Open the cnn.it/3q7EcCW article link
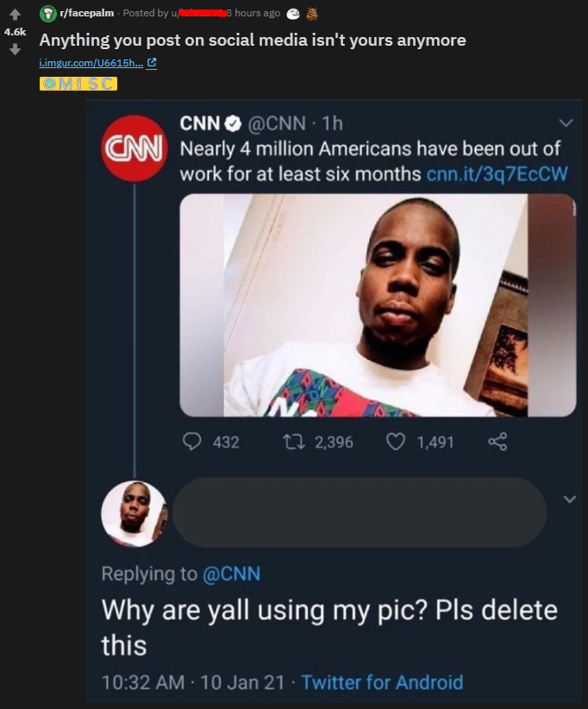The height and width of the screenshot is (709, 588). (497, 173)
